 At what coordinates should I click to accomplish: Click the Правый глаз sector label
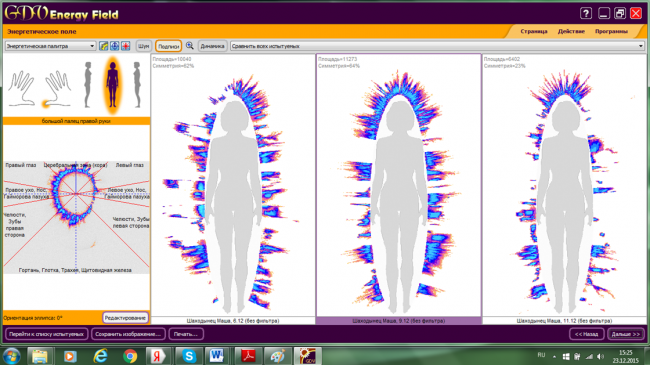coord(21,165)
